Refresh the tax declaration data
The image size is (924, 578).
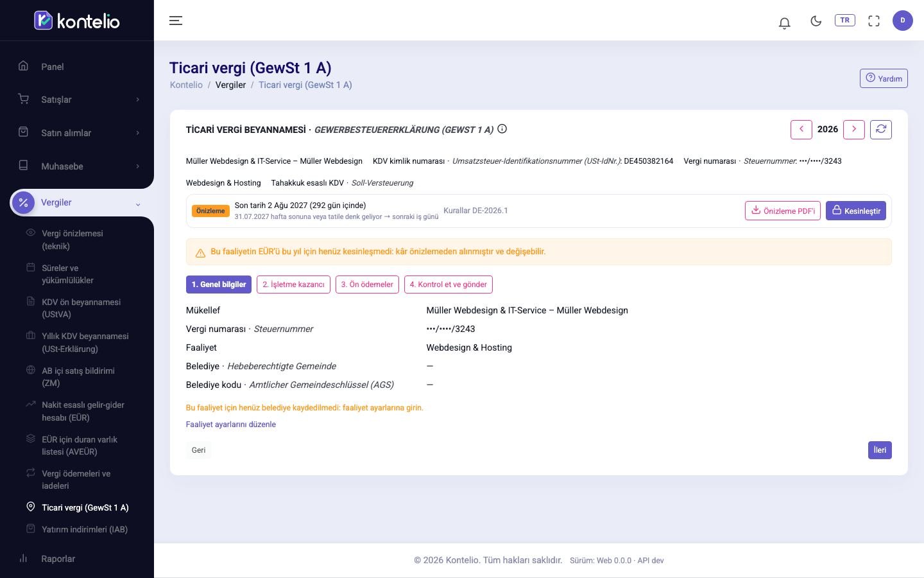(881, 130)
